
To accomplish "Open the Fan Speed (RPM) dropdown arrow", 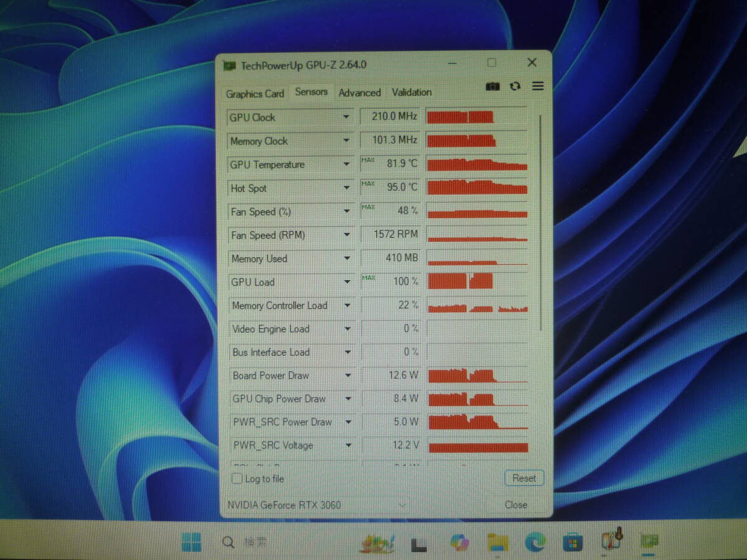I will [x=347, y=235].
